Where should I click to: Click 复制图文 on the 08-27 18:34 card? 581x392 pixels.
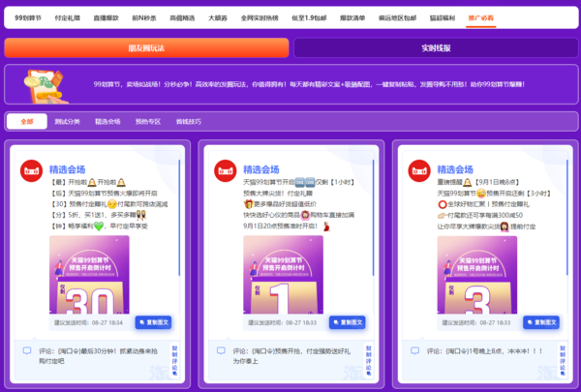[x=153, y=322]
